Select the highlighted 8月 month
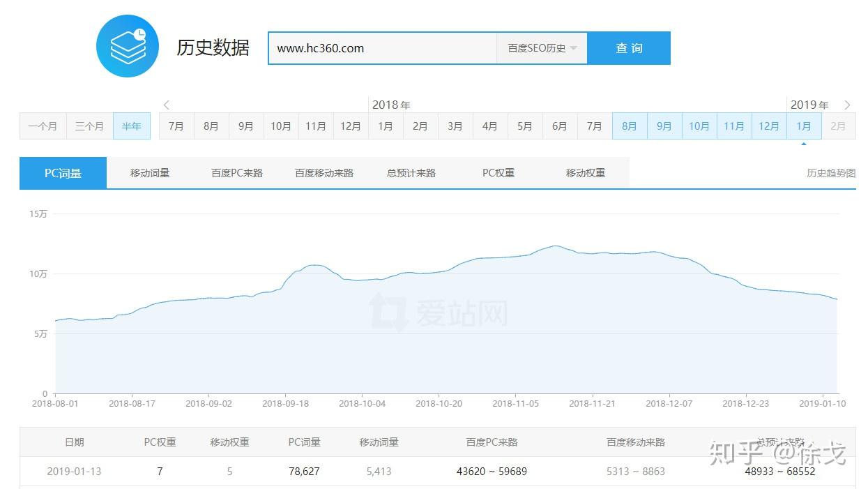 tap(630, 126)
